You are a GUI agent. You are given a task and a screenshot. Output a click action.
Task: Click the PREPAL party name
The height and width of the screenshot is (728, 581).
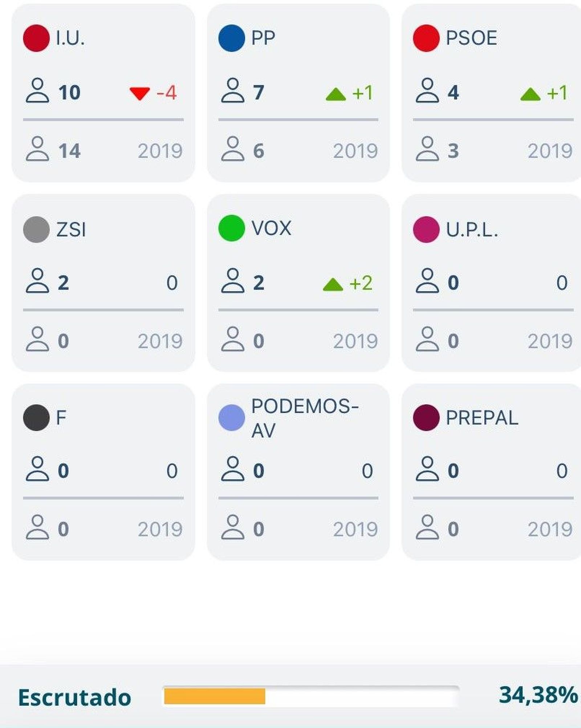pos(482,418)
